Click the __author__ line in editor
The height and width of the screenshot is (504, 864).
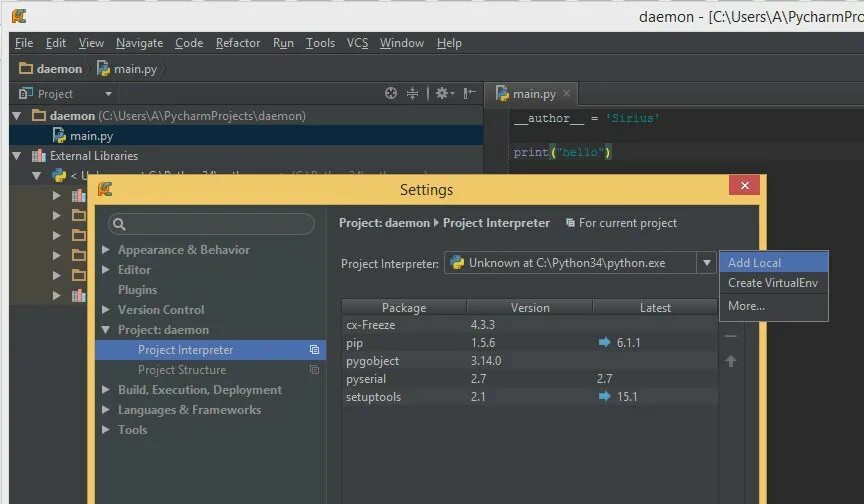(x=586, y=118)
